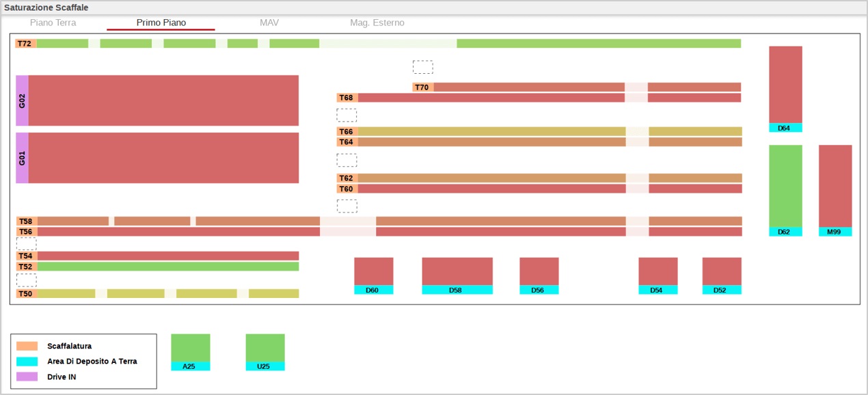This screenshot has height=395, width=868.
Task: Select the T70 rack label
Action: click(422, 87)
